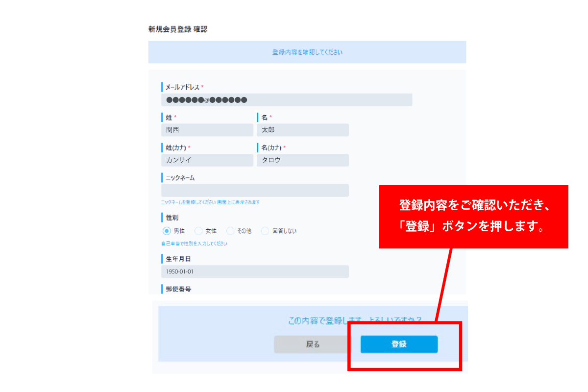Click the 名 field containing 太郎
This screenshot has width=588, height=392.
pyautogui.click(x=302, y=130)
